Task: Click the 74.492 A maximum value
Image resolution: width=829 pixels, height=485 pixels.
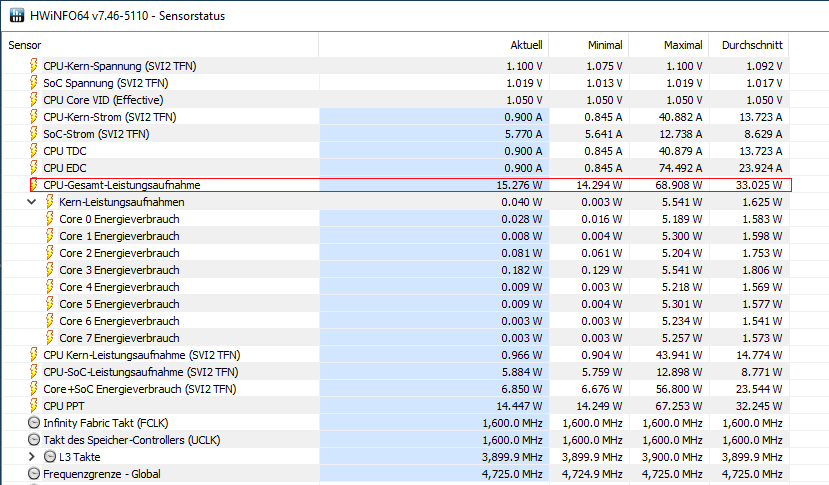Action: [x=680, y=168]
